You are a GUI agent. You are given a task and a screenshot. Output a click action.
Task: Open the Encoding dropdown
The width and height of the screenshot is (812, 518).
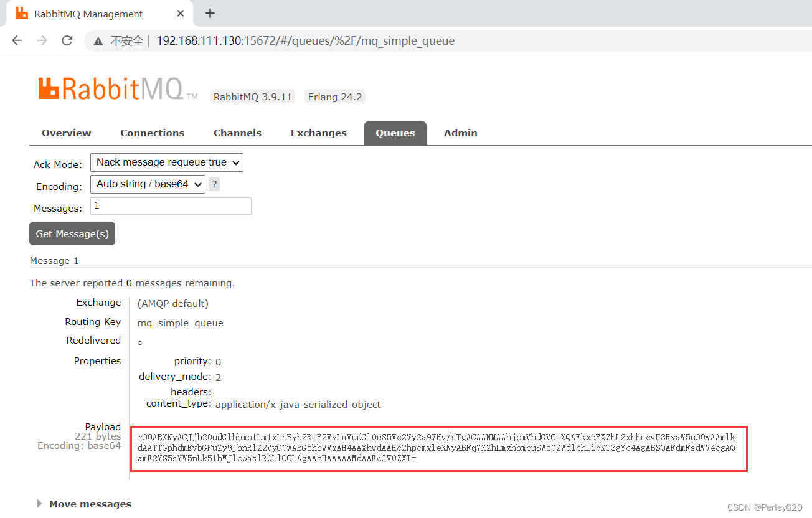tap(148, 184)
